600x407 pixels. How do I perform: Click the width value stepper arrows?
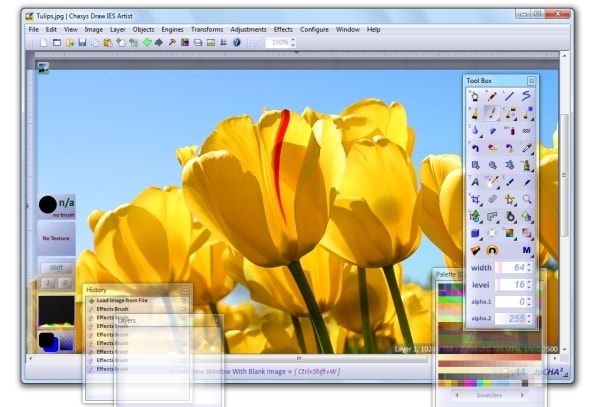coord(529,267)
